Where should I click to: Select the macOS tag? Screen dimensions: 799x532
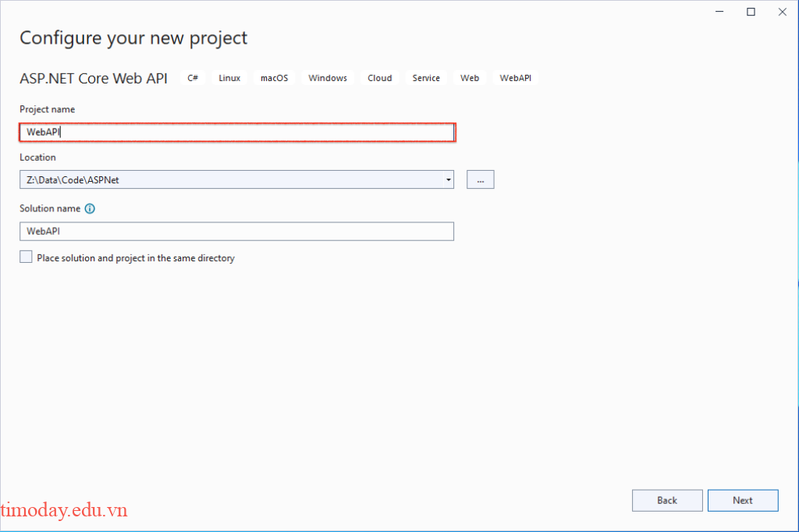[274, 77]
